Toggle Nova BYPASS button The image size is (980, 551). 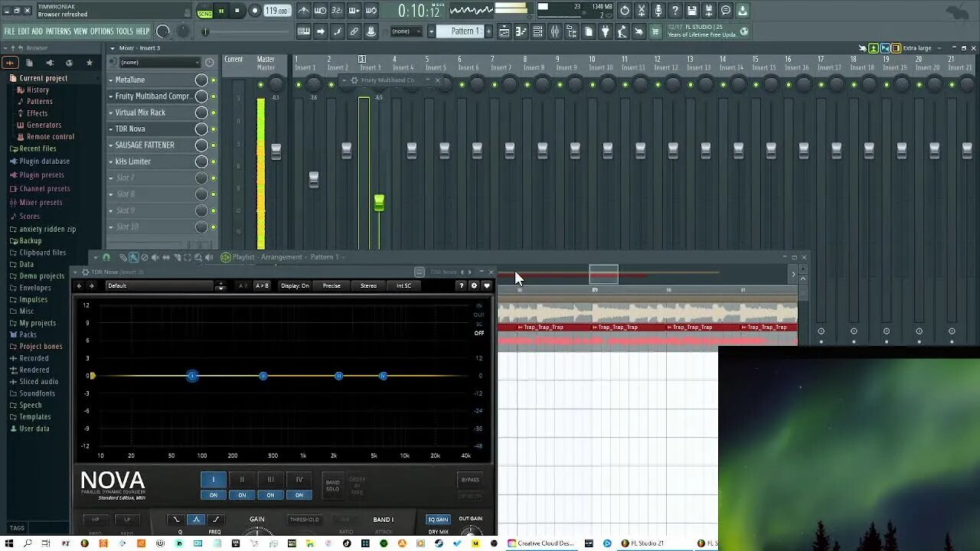[470, 480]
